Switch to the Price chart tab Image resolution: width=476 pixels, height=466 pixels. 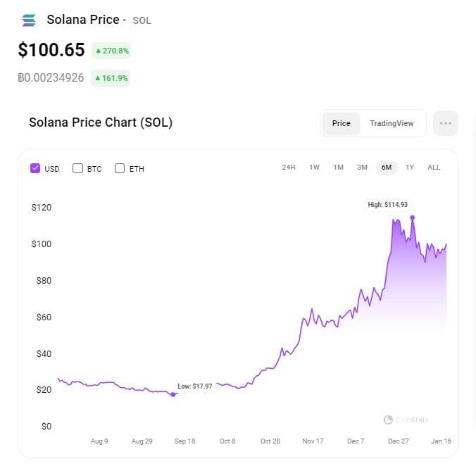coord(341,123)
